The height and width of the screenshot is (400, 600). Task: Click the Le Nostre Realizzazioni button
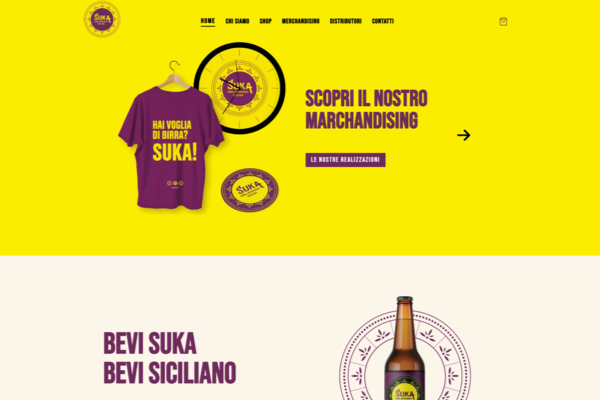click(345, 160)
